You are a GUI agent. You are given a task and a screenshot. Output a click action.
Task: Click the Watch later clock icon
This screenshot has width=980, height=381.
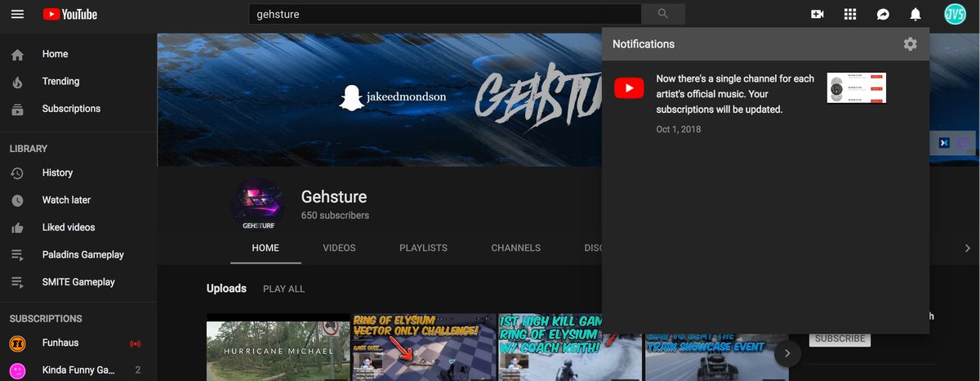point(17,200)
